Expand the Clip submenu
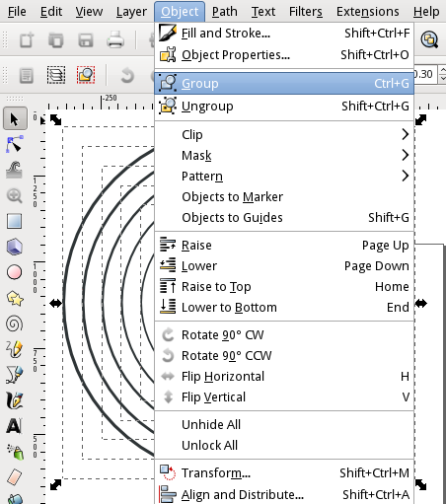Screen dimensions: 446x504 coord(284,134)
